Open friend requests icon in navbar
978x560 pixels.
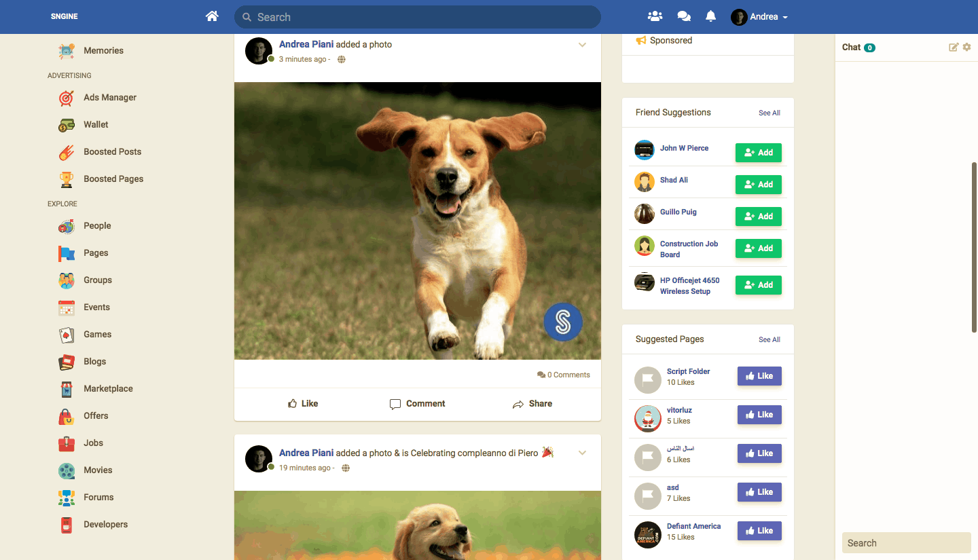point(655,16)
